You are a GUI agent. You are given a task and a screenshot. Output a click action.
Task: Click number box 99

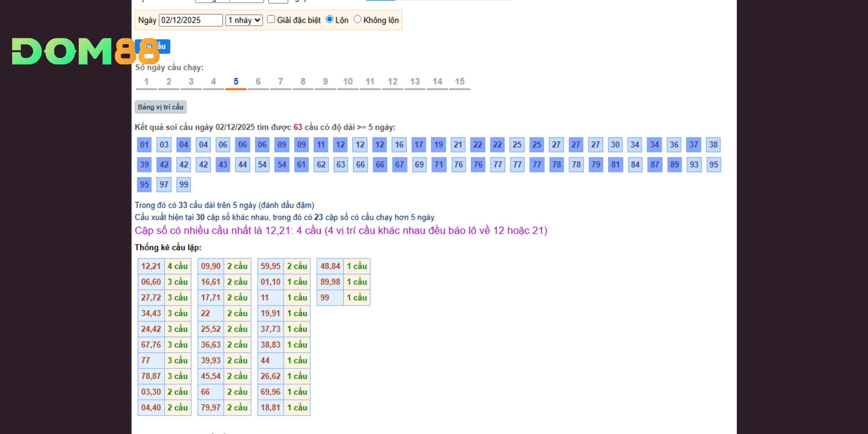[x=184, y=184]
